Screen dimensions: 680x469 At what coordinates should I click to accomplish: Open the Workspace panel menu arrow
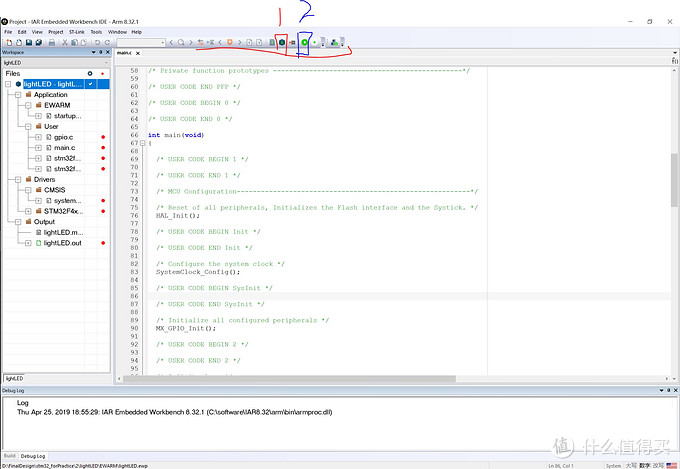[x=93, y=52]
